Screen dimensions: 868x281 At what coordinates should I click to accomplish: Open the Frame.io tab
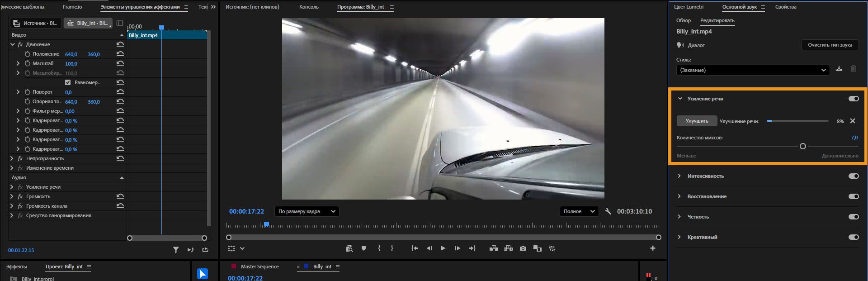point(72,7)
